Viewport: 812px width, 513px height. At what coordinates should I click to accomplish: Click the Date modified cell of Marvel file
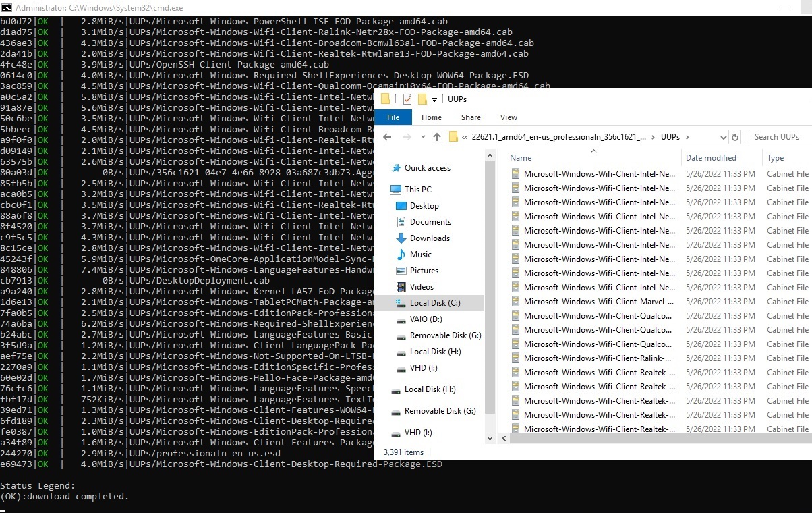pyautogui.click(x=720, y=302)
